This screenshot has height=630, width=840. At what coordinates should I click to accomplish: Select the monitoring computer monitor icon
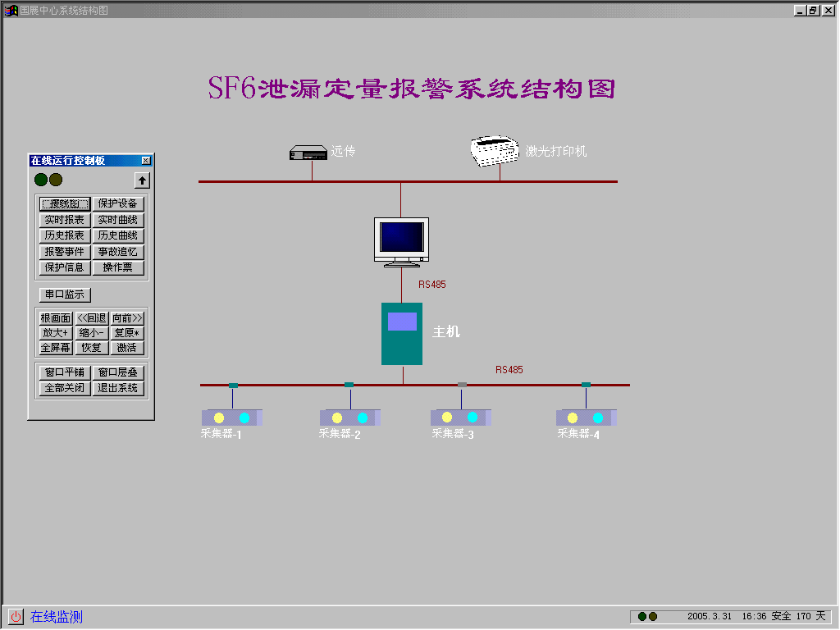pos(401,242)
